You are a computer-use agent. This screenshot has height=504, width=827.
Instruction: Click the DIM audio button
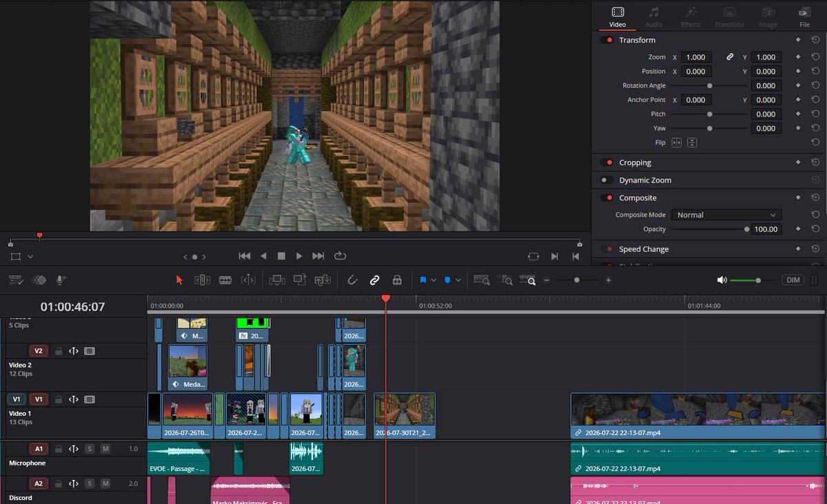coord(793,280)
